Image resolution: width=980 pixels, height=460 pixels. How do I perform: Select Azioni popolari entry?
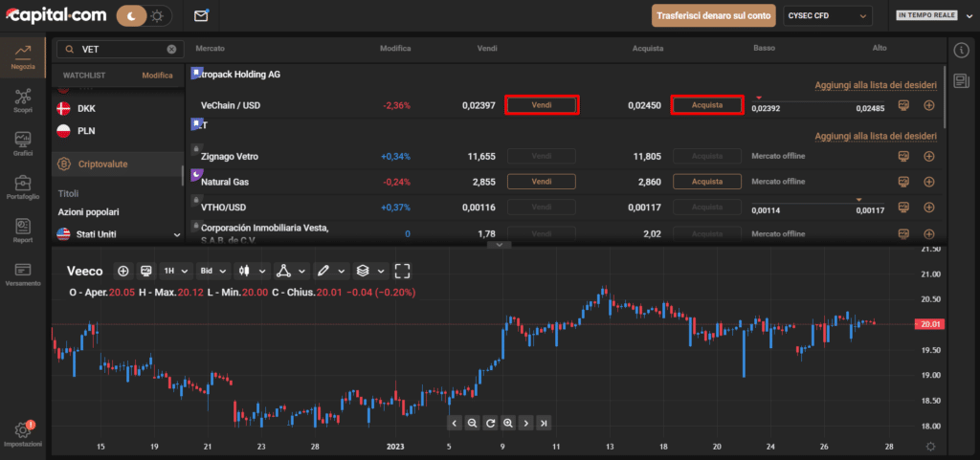point(89,212)
